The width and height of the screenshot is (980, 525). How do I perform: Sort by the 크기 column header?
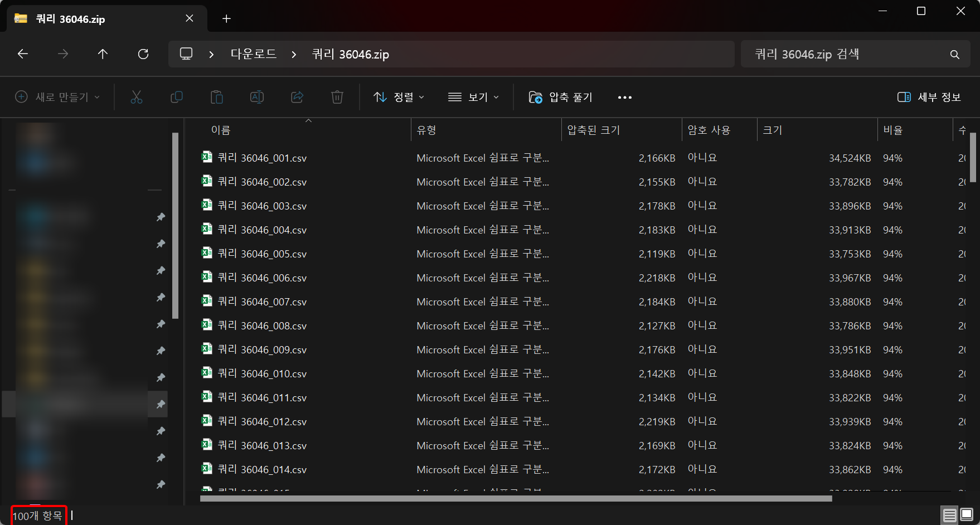[773, 130]
